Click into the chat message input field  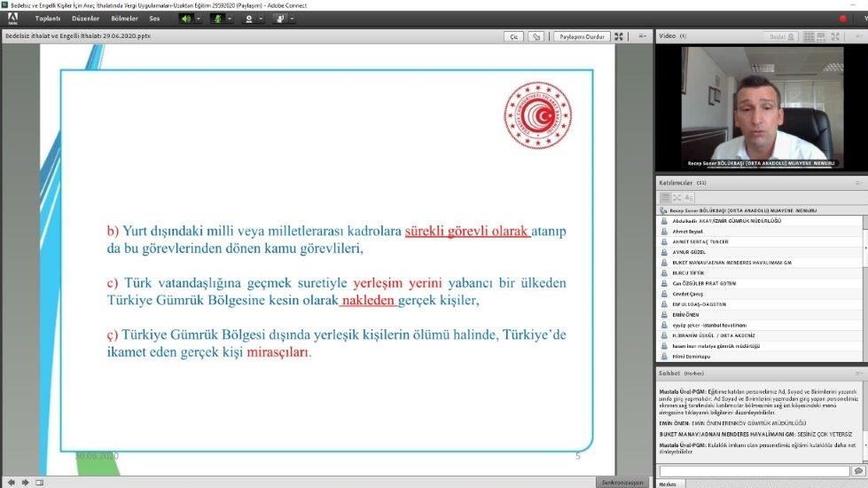click(x=754, y=470)
